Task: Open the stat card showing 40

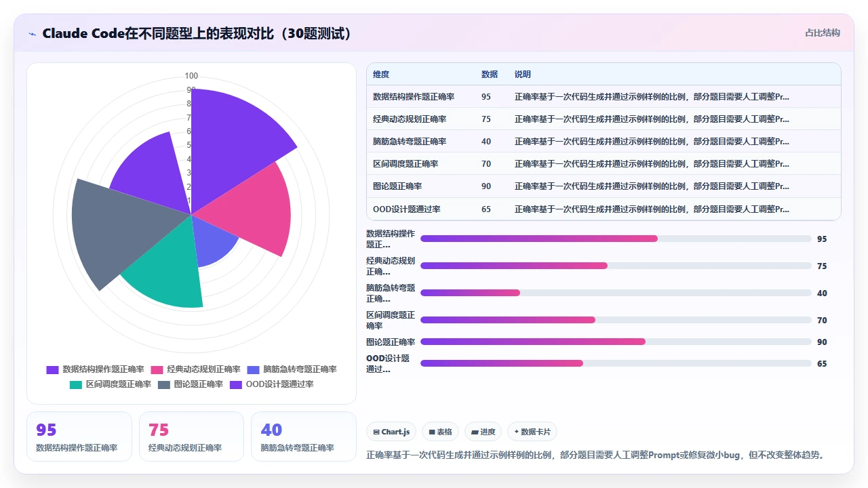Action: pyautogui.click(x=304, y=436)
